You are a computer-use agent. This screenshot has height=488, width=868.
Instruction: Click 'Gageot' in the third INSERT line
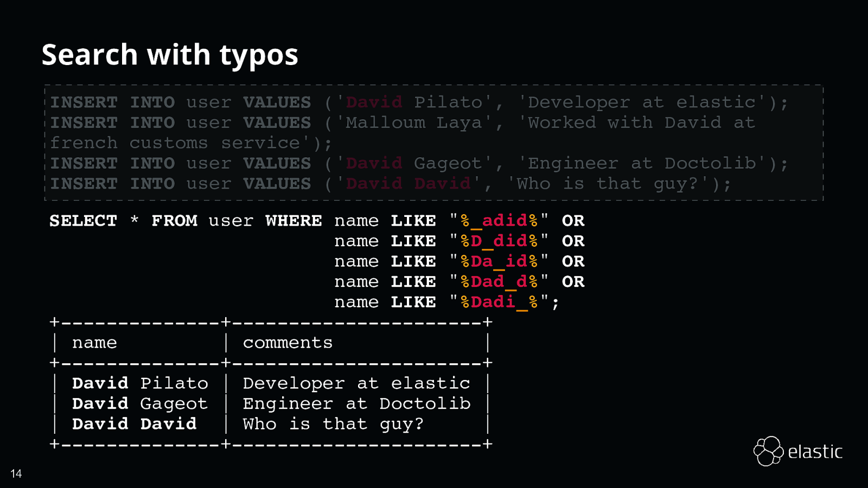tap(448, 164)
